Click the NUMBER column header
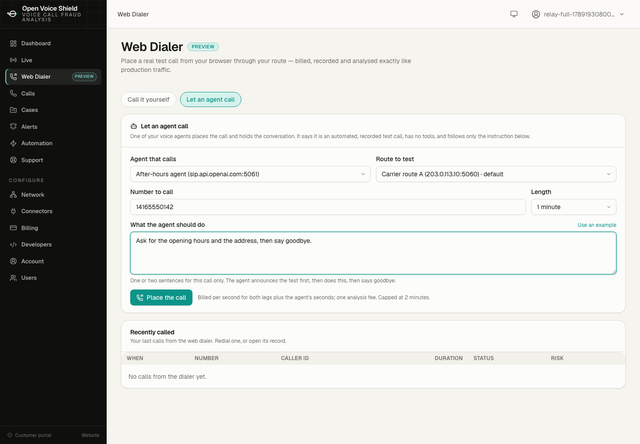Image resolution: width=640 pixels, height=444 pixels. coord(207,358)
